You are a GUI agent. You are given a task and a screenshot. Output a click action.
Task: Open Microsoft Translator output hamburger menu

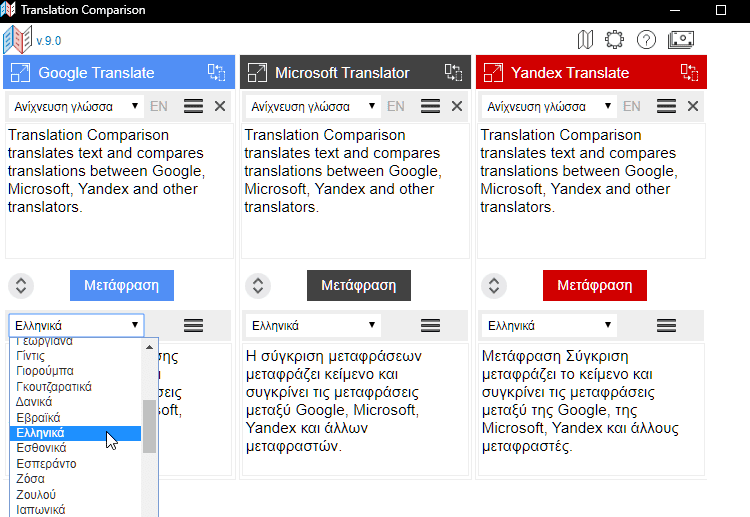click(x=430, y=326)
